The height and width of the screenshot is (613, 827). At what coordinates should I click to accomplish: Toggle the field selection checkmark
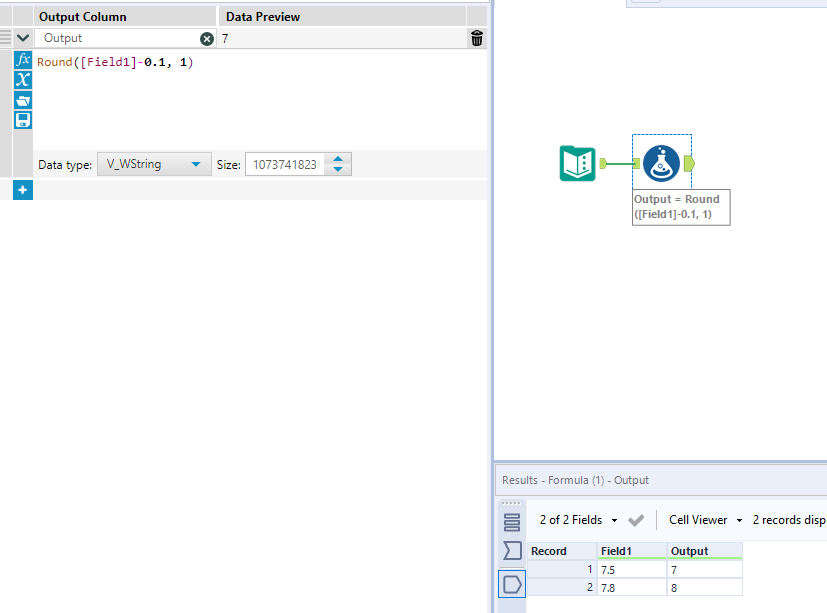coord(636,519)
